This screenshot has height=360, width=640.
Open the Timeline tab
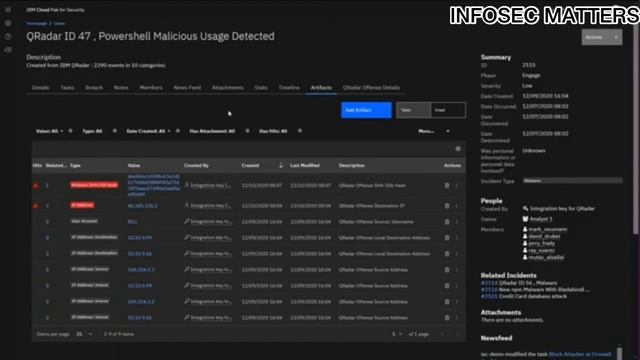tap(289, 87)
